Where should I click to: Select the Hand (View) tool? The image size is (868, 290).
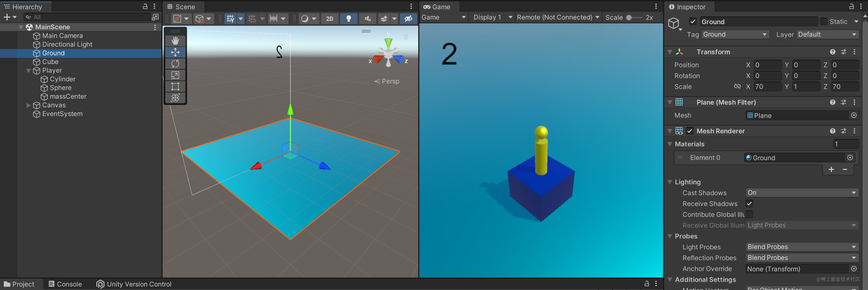point(175,41)
